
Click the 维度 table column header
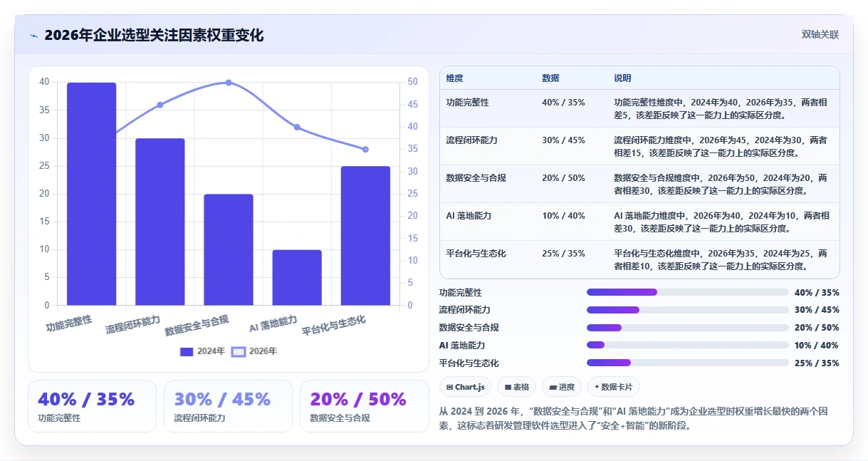coord(455,78)
